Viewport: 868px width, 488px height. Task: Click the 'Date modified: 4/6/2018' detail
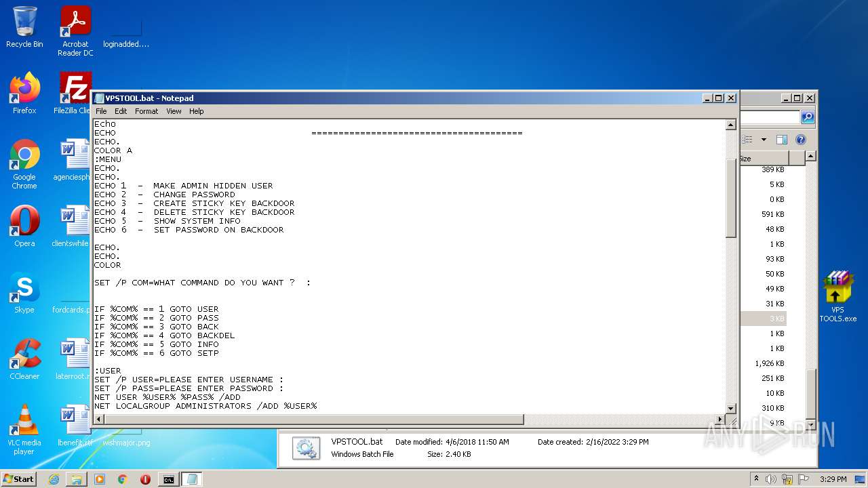click(452, 442)
